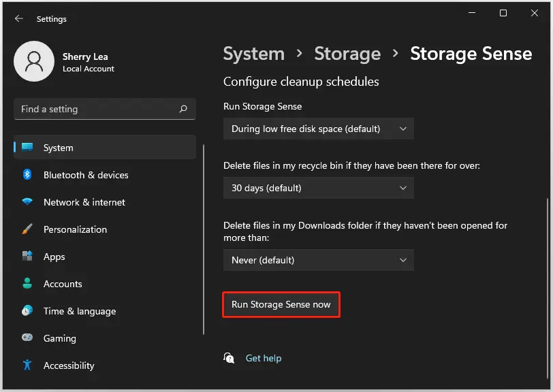Open the Run Storage Sense schedule dropdown
This screenshot has width=553, height=392.
(318, 129)
